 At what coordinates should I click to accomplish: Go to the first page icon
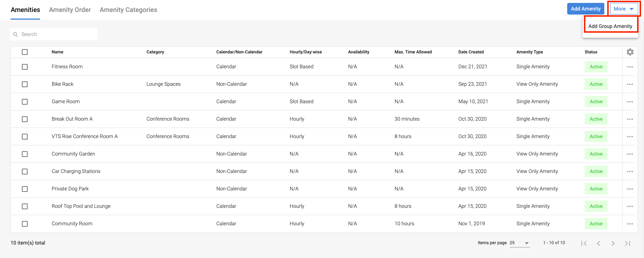(x=584, y=243)
